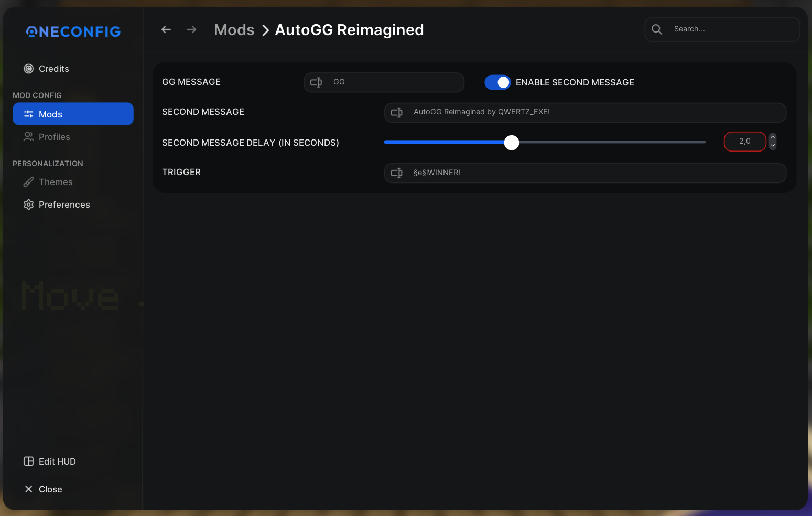Decrease delay with the stepper down arrow
The image size is (812, 516).
click(773, 146)
